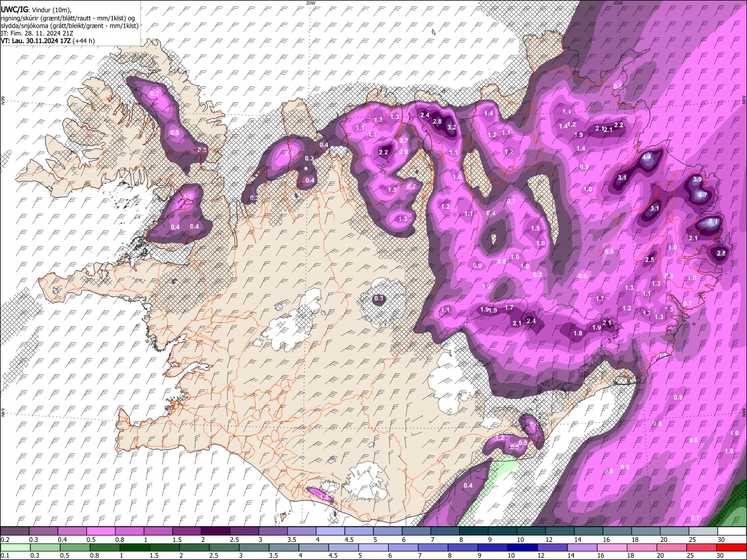Click the "3.9" snowfall value on map
Image resolution: width=747 pixels, height=560 pixels.
tap(697, 180)
